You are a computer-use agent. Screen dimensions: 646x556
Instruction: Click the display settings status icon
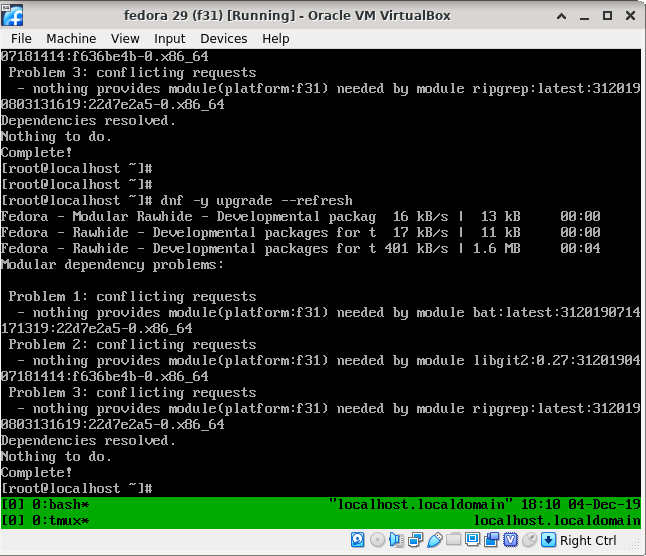[x=472, y=539]
